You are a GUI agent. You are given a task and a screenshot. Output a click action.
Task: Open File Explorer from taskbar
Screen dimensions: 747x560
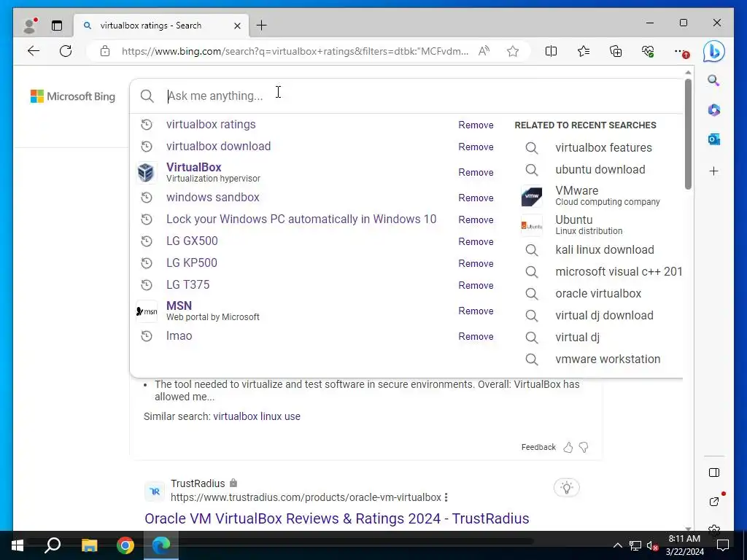click(89, 545)
